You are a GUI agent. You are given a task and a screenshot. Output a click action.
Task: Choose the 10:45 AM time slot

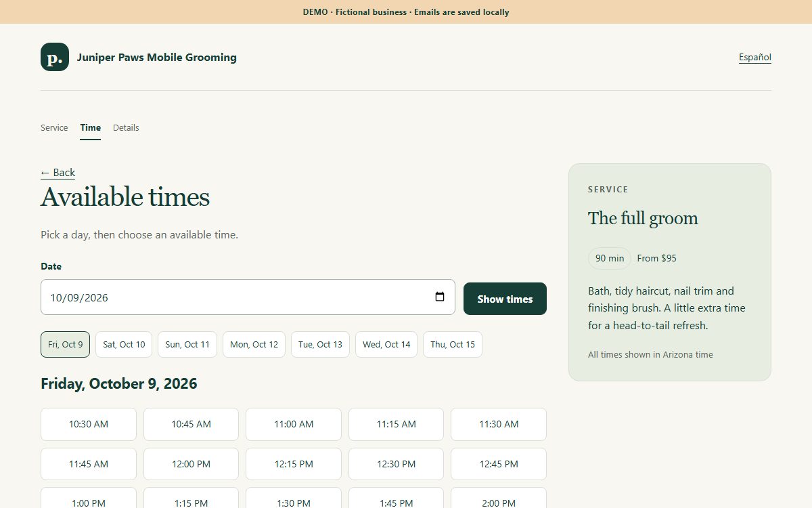(x=191, y=424)
